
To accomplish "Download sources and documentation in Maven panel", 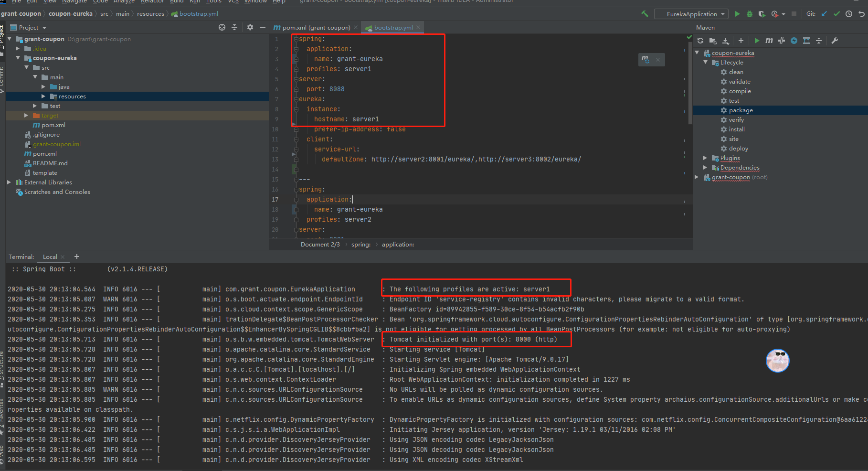I will [x=726, y=41].
